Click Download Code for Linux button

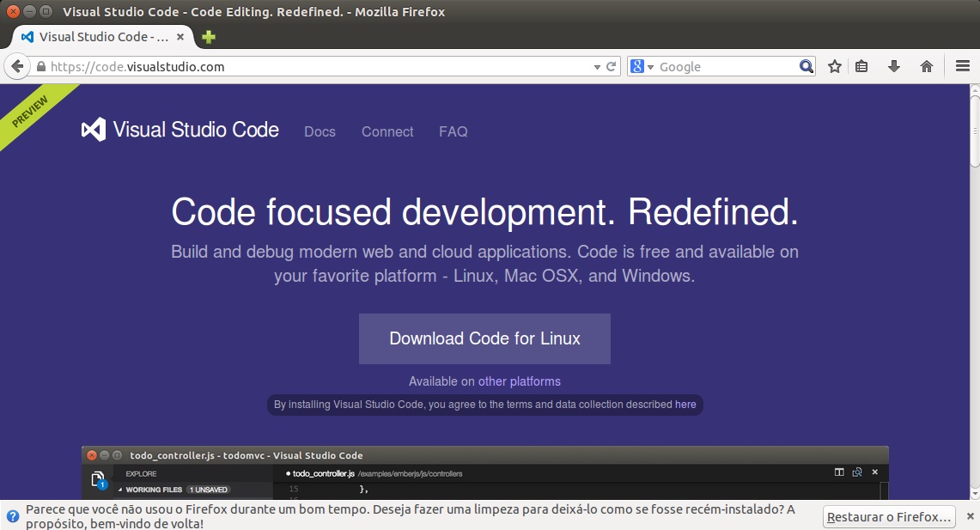click(484, 338)
